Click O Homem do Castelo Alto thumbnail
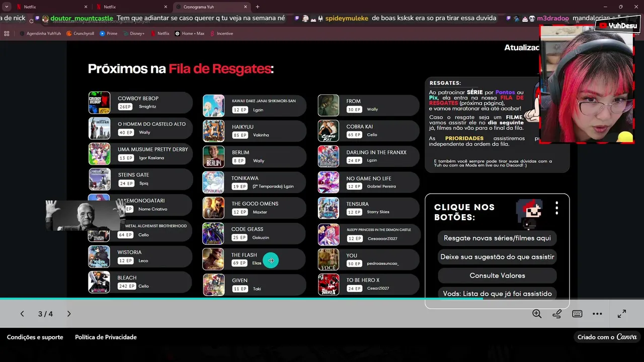Screen dimensions: 644x362 [x=99, y=128]
